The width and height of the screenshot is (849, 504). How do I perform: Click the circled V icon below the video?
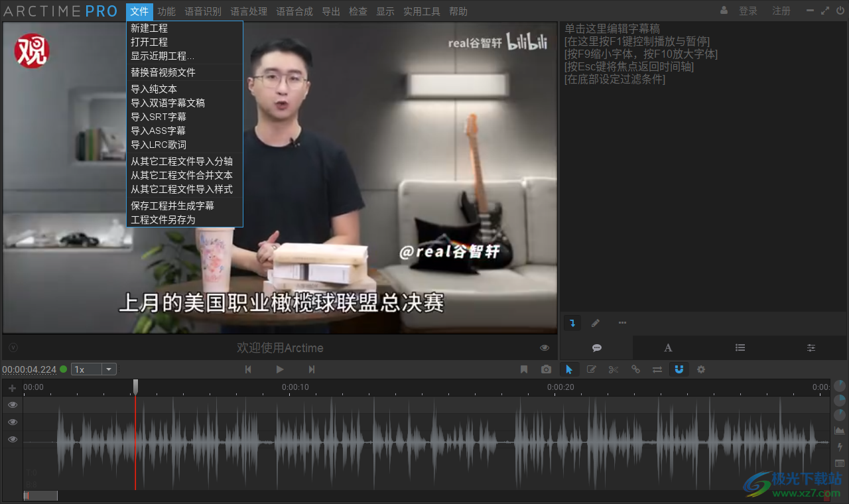pos(13,347)
